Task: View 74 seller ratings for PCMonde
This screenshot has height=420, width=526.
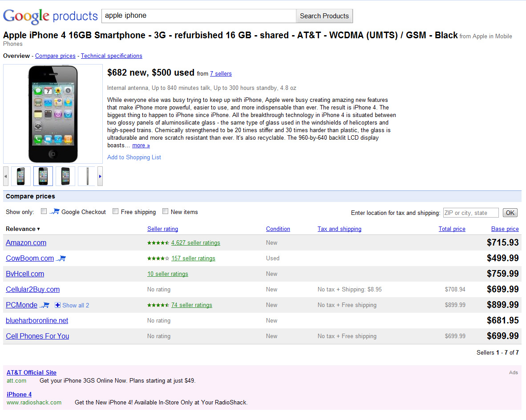Action: pyautogui.click(x=191, y=305)
